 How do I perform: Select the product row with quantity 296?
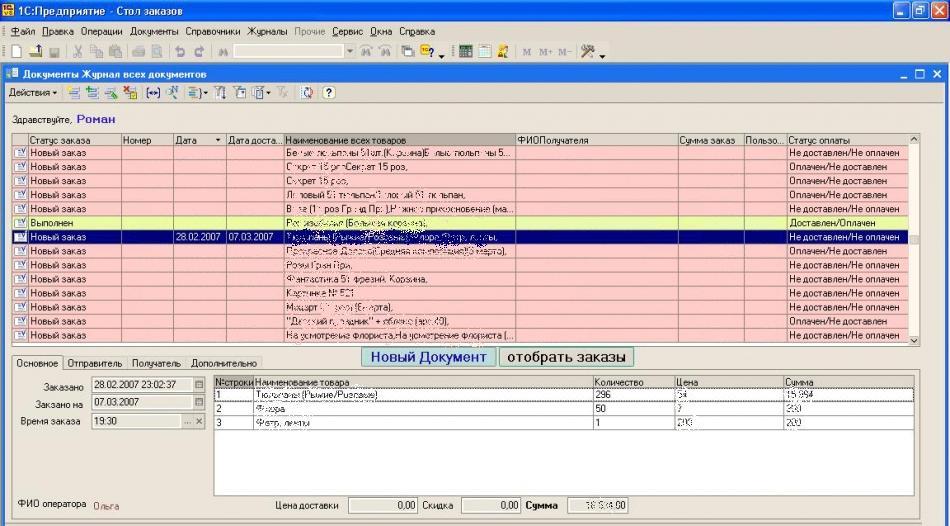563,394
